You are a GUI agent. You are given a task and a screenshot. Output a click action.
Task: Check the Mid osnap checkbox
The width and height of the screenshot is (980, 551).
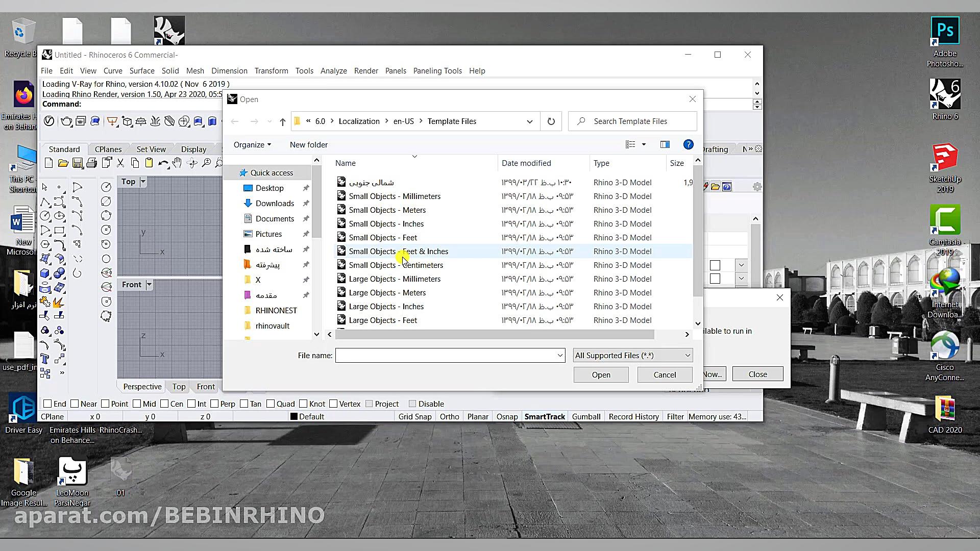[x=137, y=404]
